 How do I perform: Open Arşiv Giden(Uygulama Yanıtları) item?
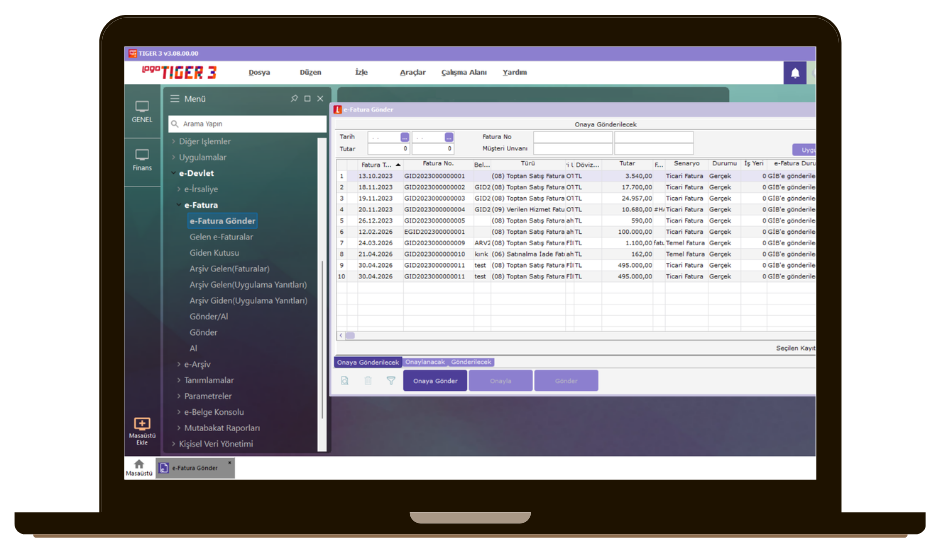point(248,300)
